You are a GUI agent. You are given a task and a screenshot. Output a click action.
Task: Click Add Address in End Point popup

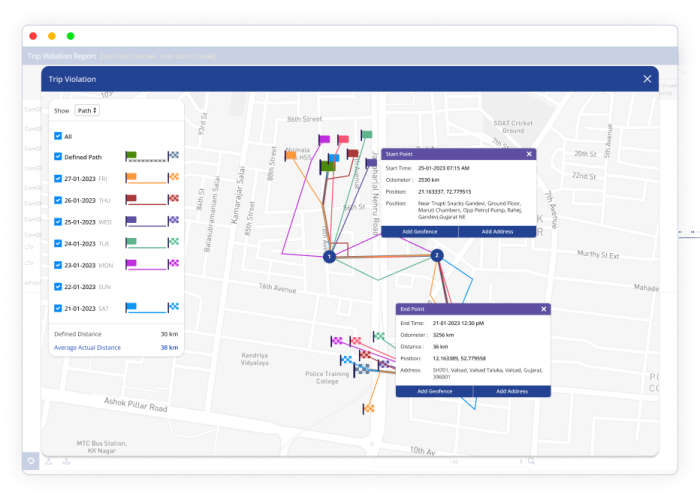[x=511, y=391]
